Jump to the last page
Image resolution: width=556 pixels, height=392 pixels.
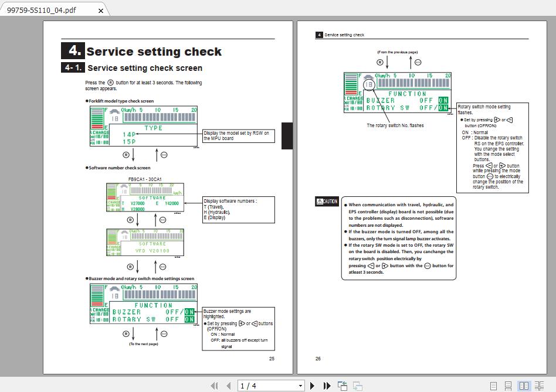(x=326, y=386)
